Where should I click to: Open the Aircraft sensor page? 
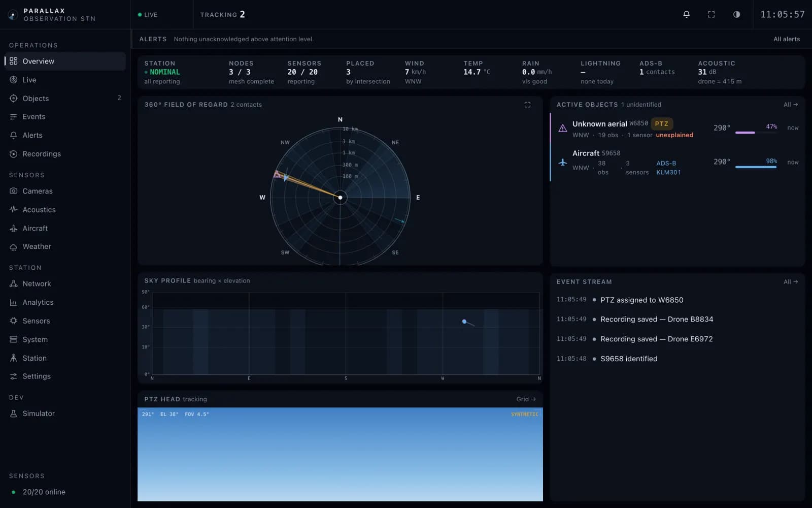coord(65,228)
